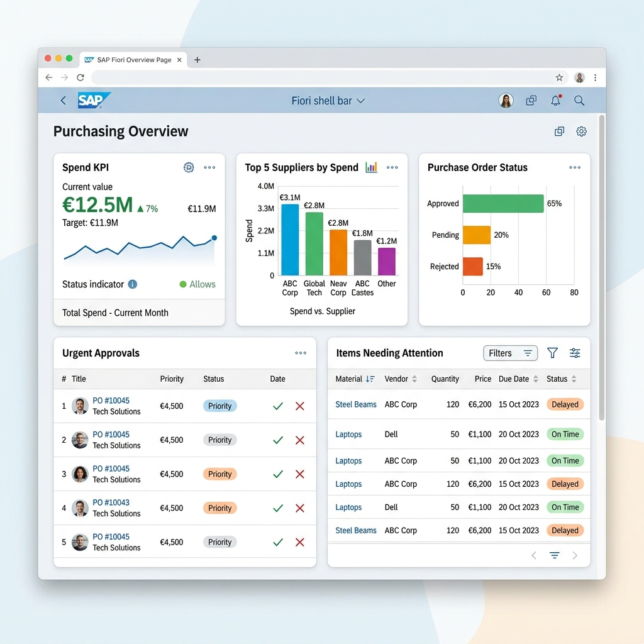Click the green Allows status text

[202, 284]
